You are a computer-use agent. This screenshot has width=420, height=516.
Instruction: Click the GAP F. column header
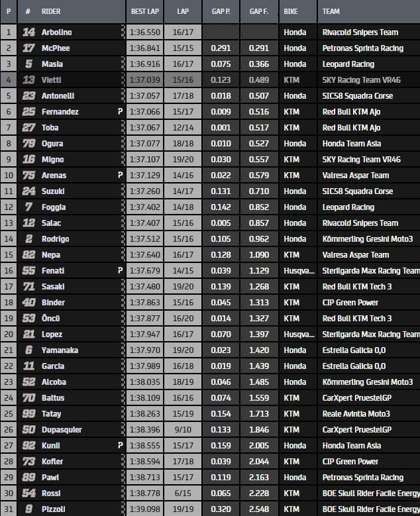click(259, 12)
